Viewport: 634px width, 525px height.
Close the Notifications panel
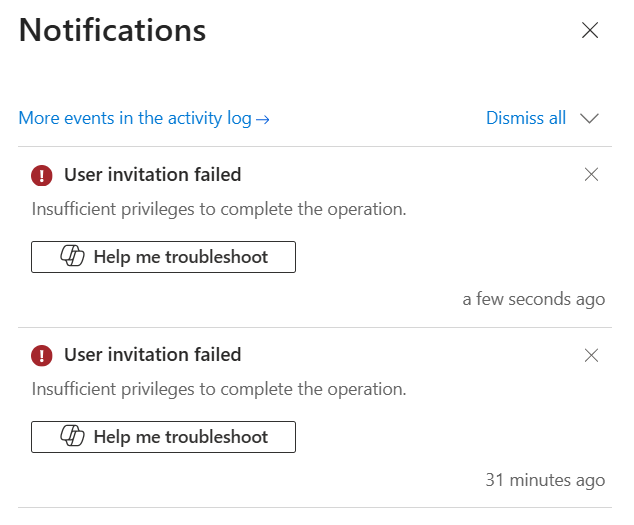click(x=590, y=30)
